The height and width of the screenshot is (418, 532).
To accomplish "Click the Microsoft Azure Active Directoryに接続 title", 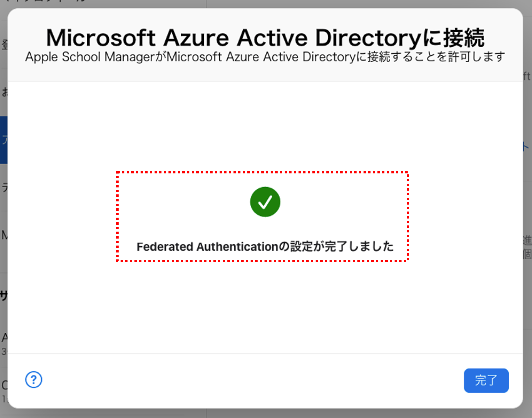I will [x=265, y=38].
